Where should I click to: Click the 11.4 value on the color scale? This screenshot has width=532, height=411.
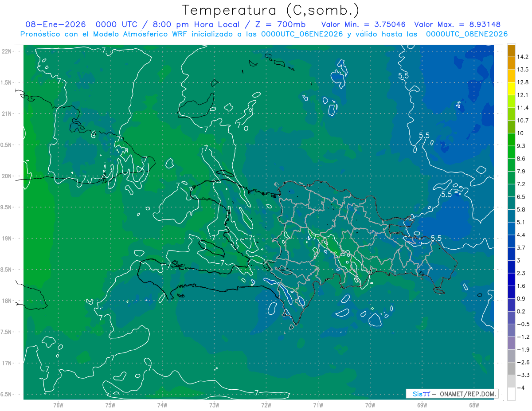pos(522,108)
